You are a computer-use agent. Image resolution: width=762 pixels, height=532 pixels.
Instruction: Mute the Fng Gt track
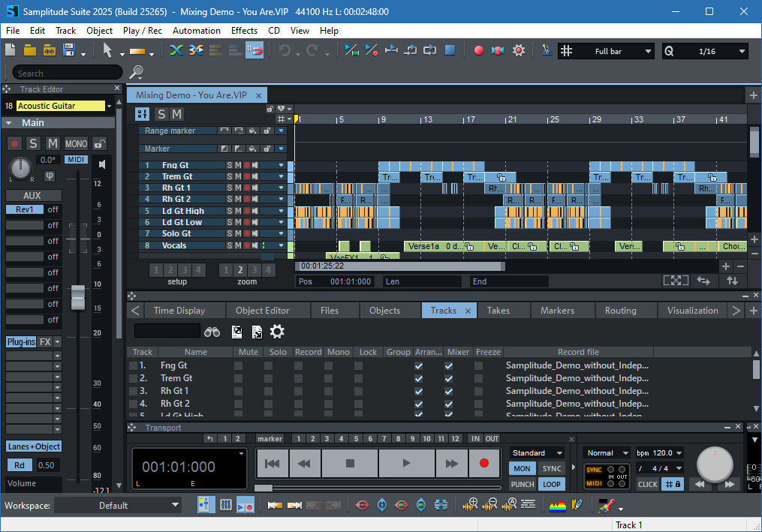(x=236, y=164)
